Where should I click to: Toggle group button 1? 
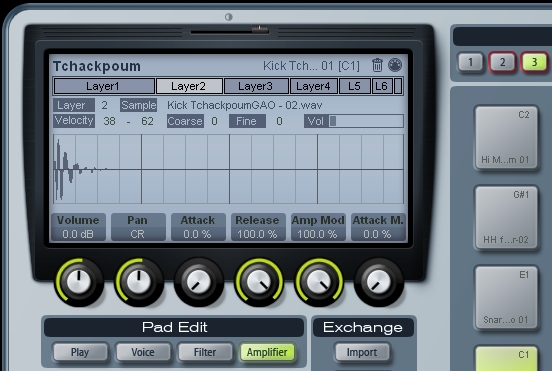pyautogui.click(x=471, y=62)
